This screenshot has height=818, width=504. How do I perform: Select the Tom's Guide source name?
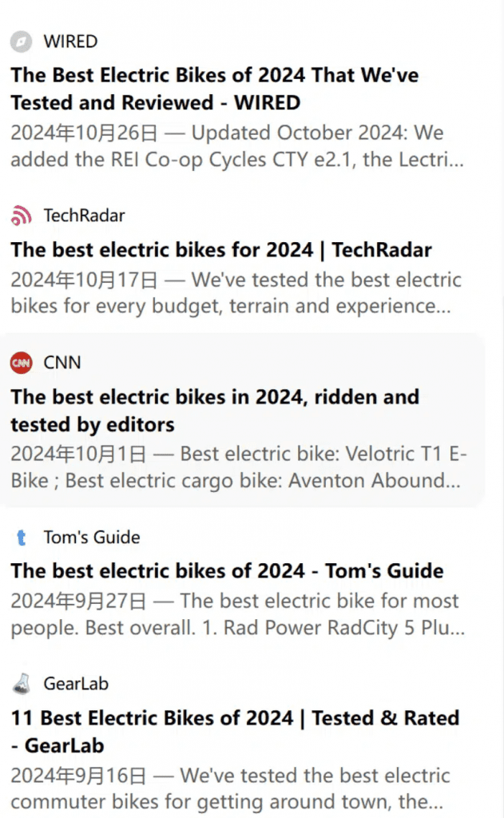92,538
